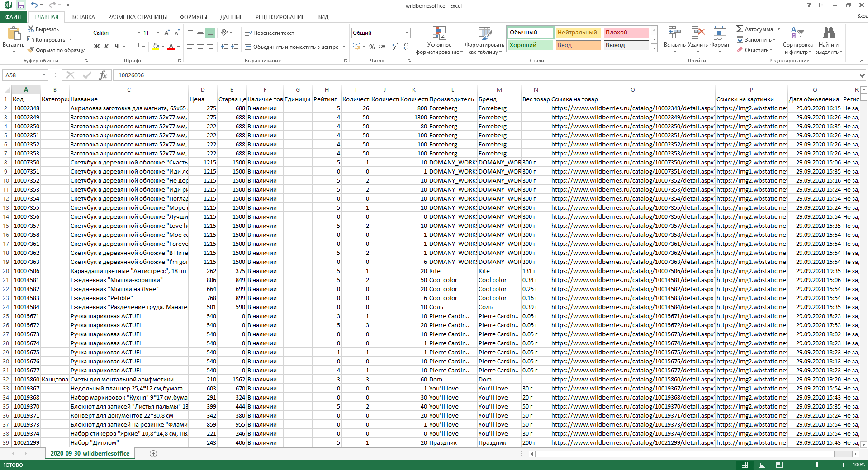Screen dimensions: 868x470
Task: Add a new sheet with plus icon
Action: (x=153, y=454)
